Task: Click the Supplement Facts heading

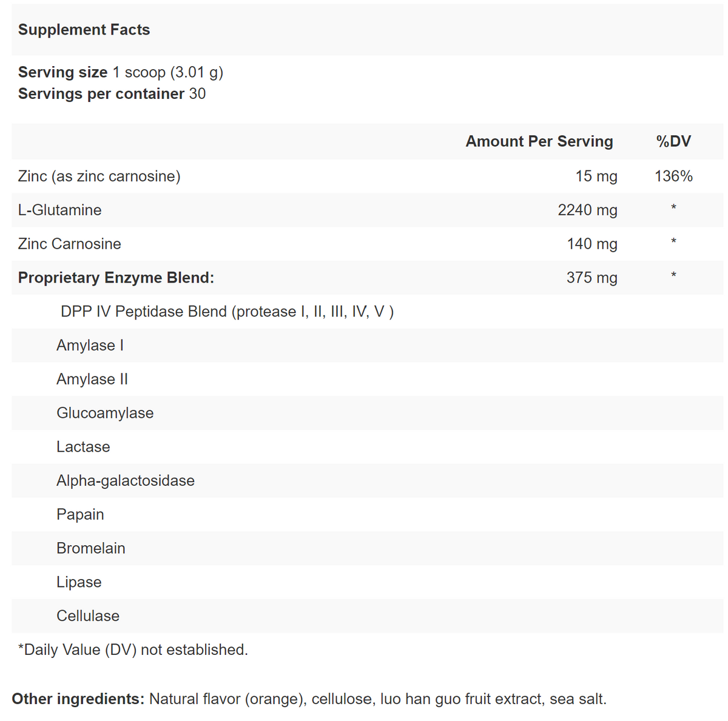Action: click(x=84, y=30)
